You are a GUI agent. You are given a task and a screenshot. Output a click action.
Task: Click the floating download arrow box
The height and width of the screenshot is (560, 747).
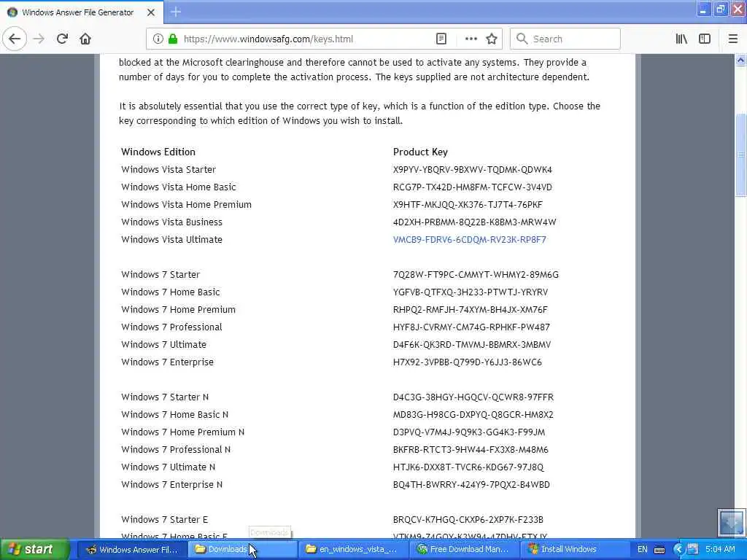731,523
